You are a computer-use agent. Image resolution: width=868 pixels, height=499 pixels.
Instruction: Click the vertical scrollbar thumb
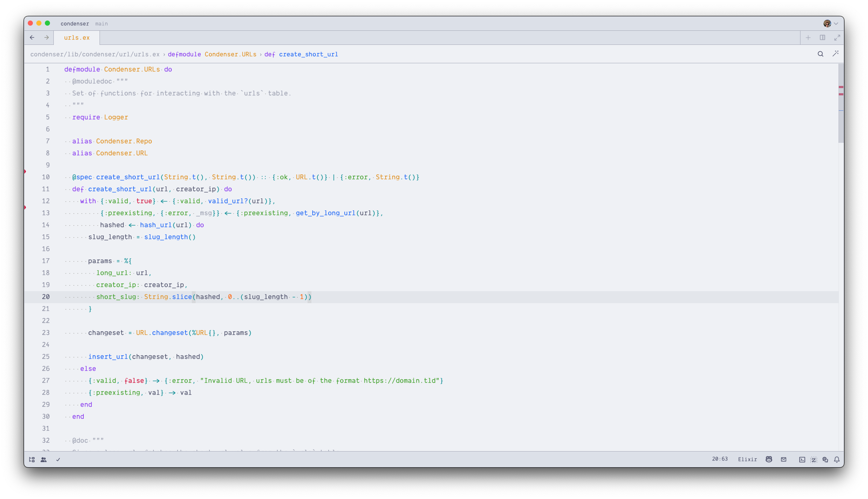point(841,103)
